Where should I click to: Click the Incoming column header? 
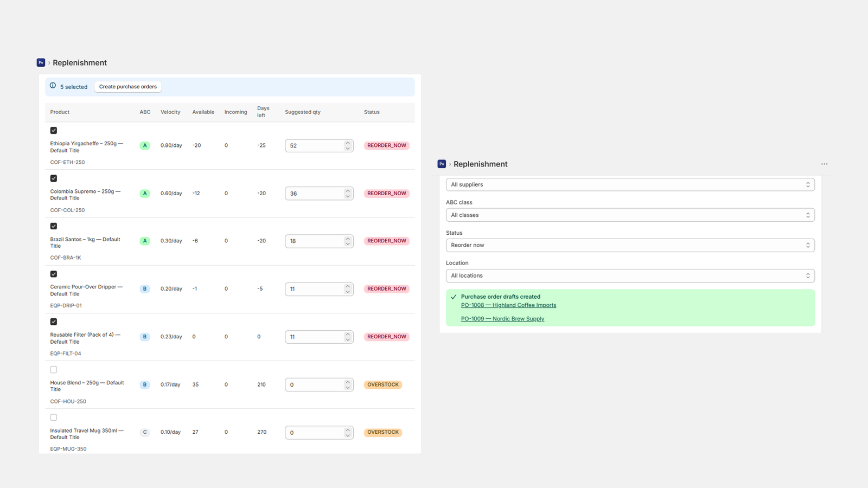click(x=235, y=112)
